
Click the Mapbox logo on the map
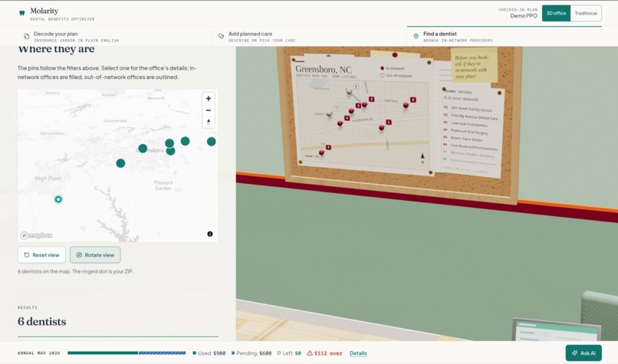pos(36,235)
